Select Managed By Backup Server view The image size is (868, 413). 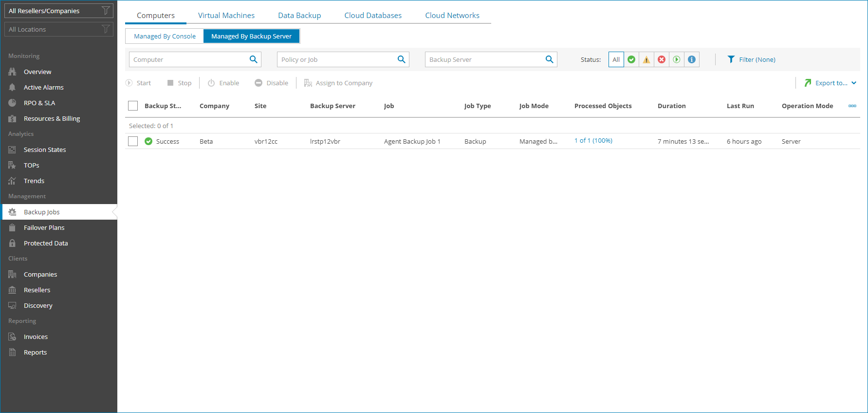tap(251, 36)
